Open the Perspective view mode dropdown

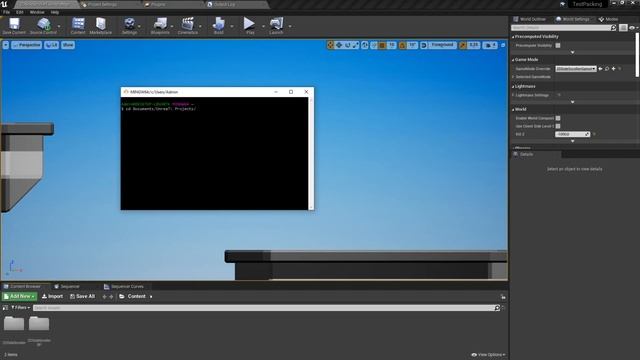[27, 45]
